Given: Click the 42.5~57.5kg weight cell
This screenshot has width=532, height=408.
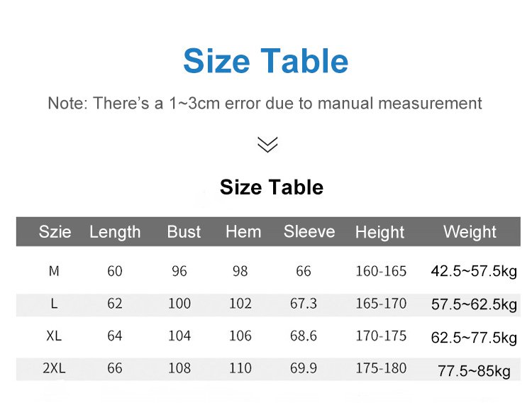Looking at the screenshot, I should click(x=474, y=271).
